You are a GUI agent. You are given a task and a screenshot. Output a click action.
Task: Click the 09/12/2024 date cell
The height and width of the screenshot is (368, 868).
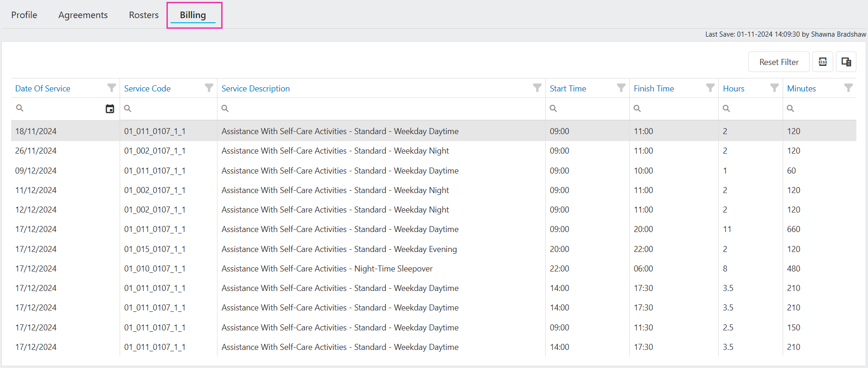click(36, 171)
